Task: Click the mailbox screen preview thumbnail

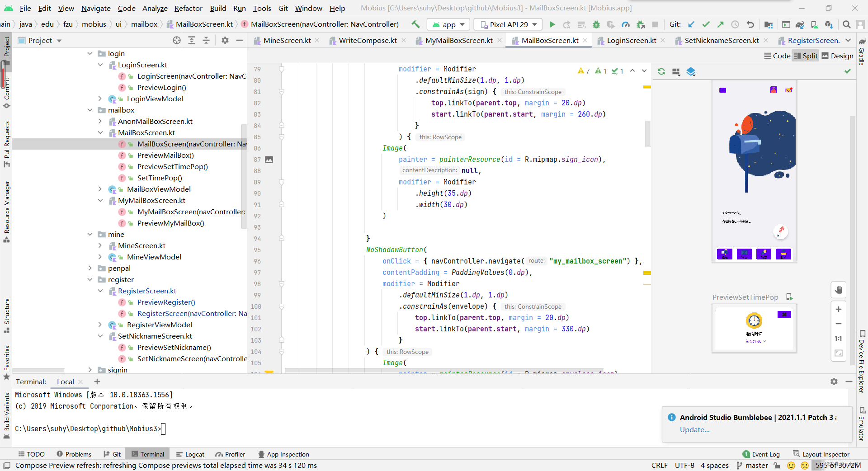Action: pos(754,171)
